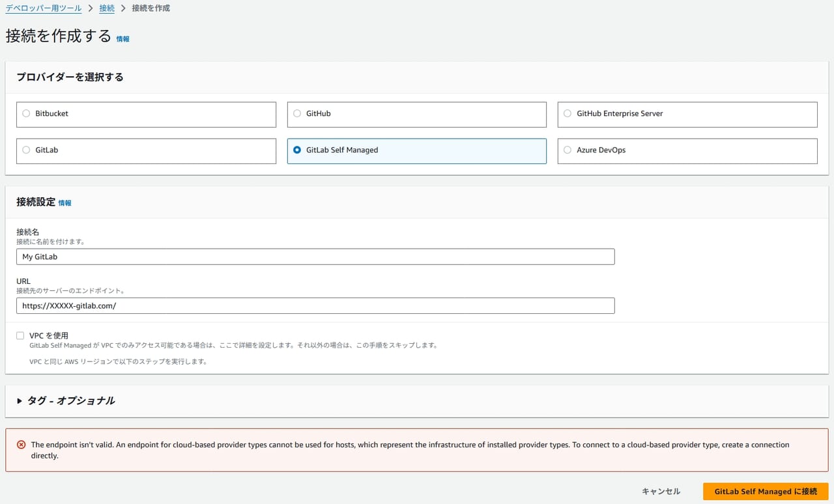Expand the タグ - オプショナル section
The image size is (834, 504).
(20, 401)
